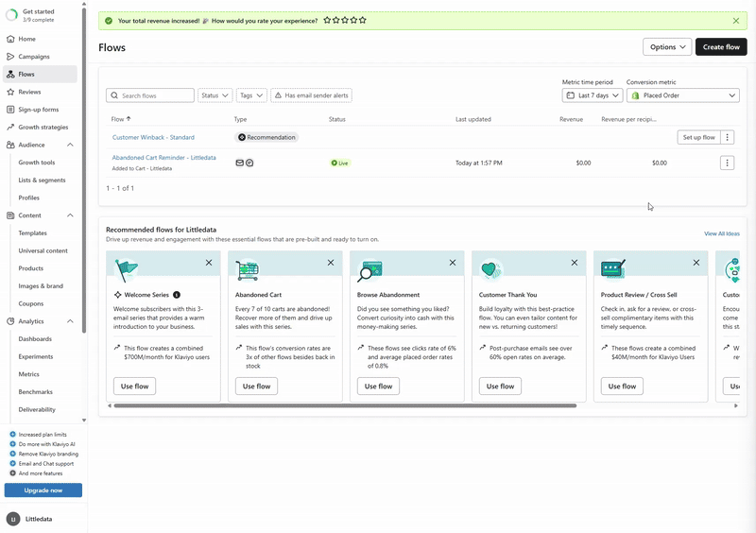The image size is (756, 533).
Task: Open Products under Content
Action: [31, 268]
